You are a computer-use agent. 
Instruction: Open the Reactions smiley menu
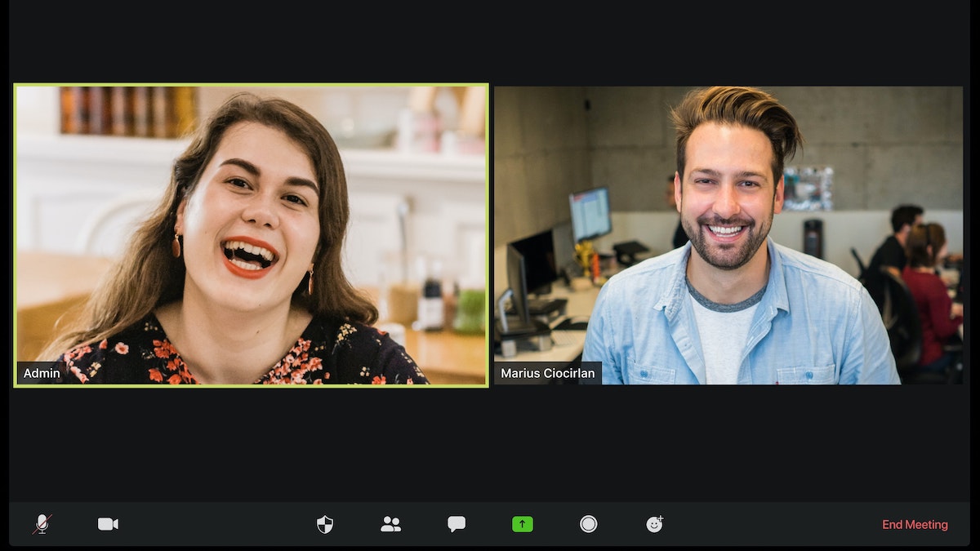[x=654, y=524]
